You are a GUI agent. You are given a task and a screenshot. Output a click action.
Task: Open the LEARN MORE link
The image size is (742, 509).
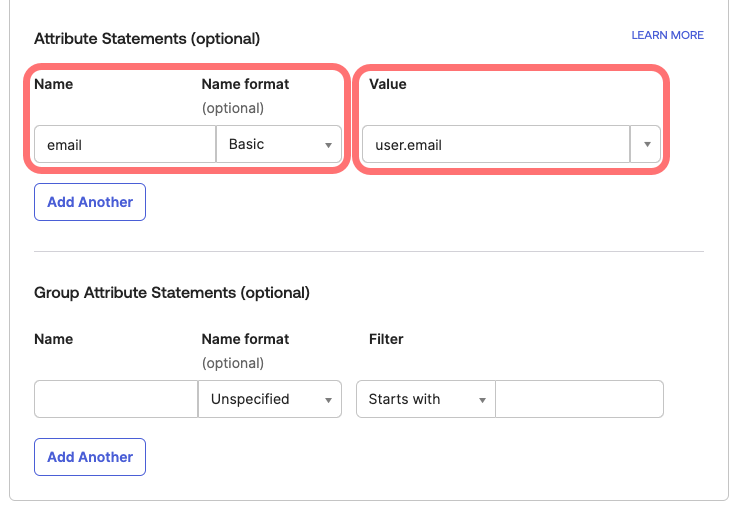tap(667, 35)
